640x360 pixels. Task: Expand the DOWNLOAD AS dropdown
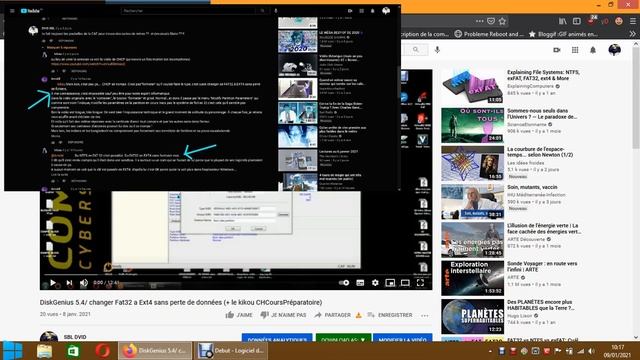(x=343, y=338)
